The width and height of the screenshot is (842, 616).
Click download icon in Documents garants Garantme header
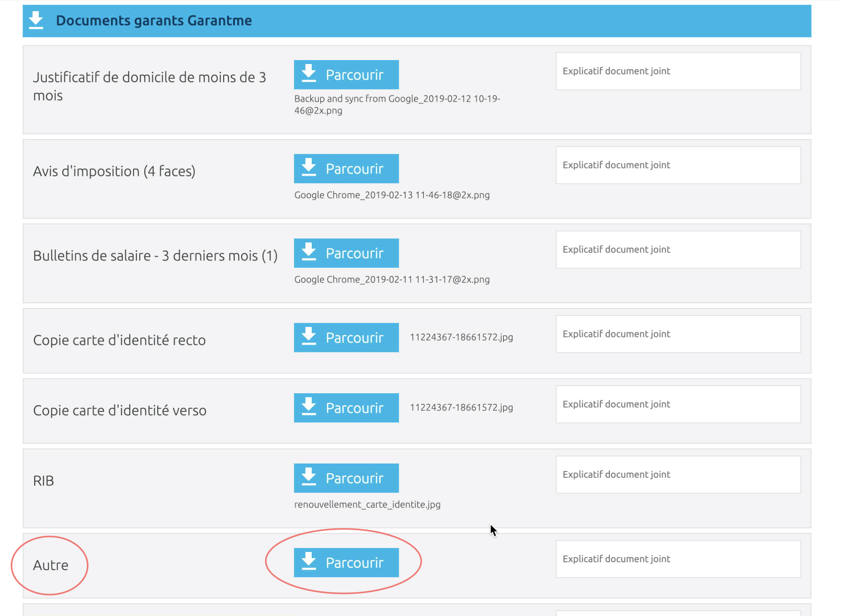(x=36, y=20)
